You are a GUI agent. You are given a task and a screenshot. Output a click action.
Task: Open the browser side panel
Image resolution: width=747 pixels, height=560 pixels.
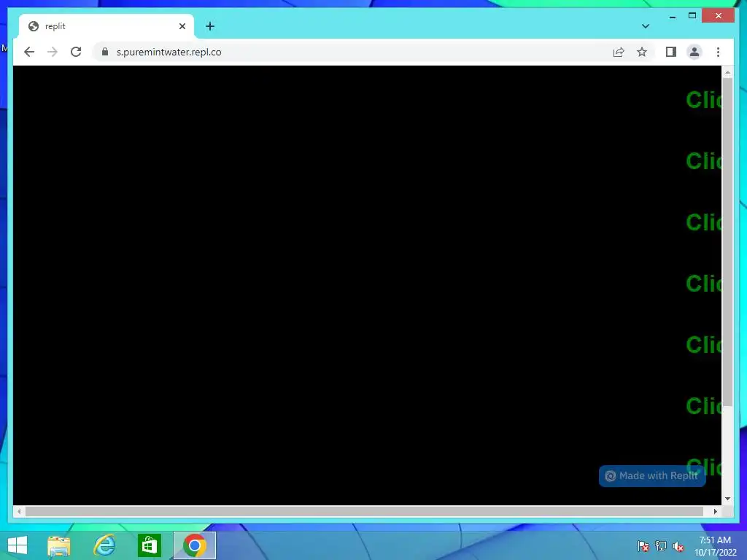coord(671,52)
